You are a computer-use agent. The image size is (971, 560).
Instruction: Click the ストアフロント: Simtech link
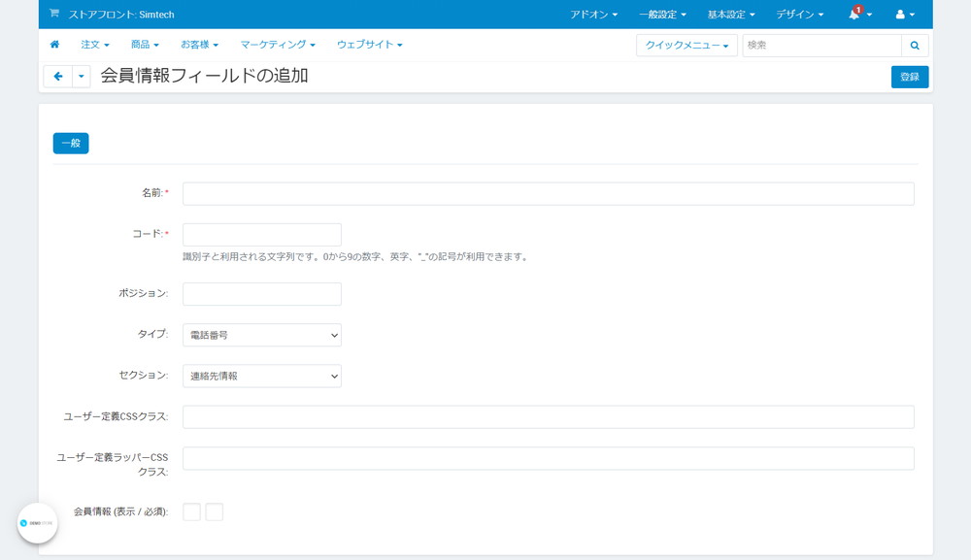point(121,15)
